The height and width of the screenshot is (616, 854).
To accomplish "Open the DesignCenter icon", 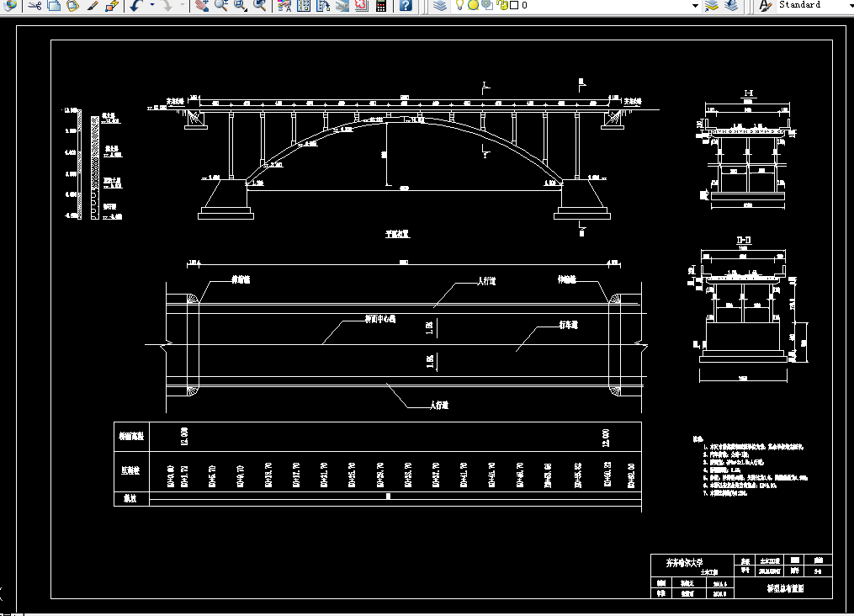I will [304, 5].
